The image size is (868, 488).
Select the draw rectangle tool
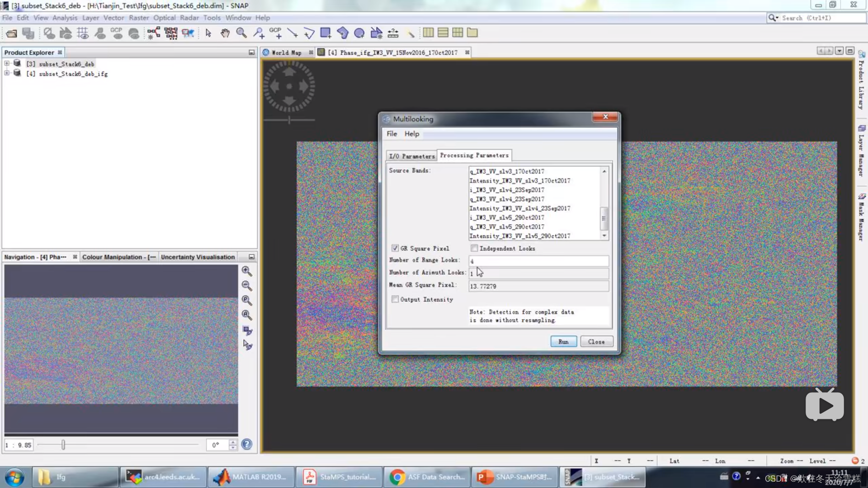(325, 33)
